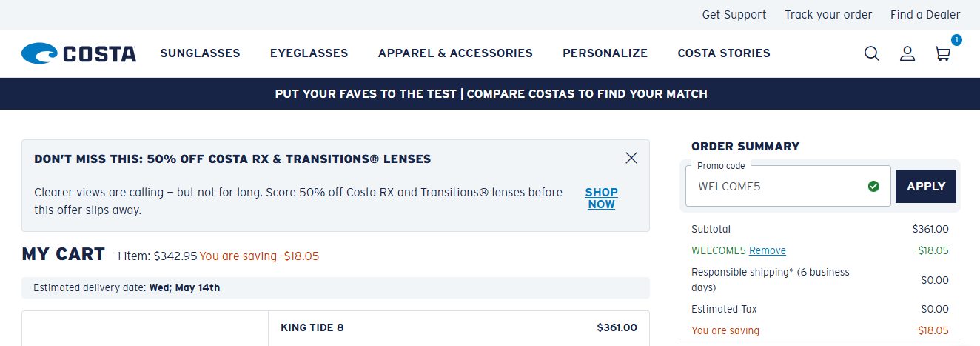Dismiss the 50% off lenses banner
Viewport: 980px width, 346px height.
631,158
